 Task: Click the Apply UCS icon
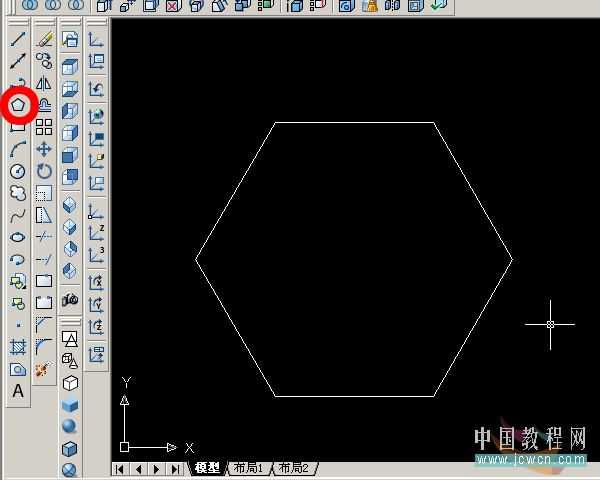pyautogui.click(x=96, y=354)
